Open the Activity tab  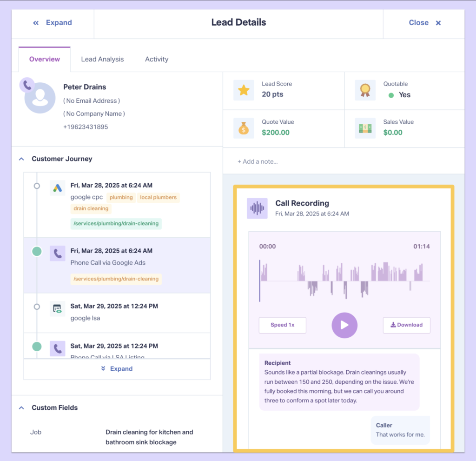[157, 59]
